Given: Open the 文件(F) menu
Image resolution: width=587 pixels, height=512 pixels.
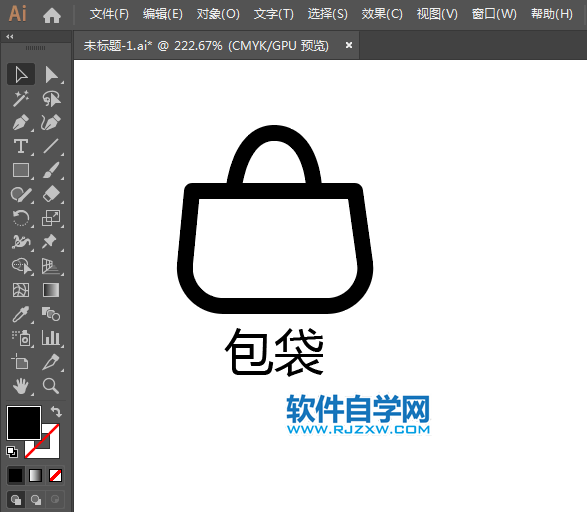Looking at the screenshot, I should pyautogui.click(x=109, y=14).
